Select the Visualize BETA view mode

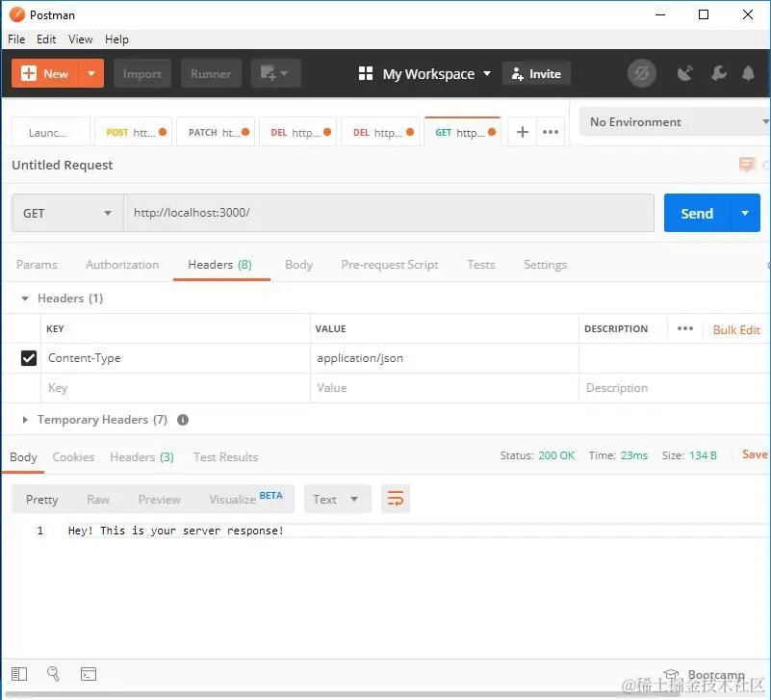[245, 499]
